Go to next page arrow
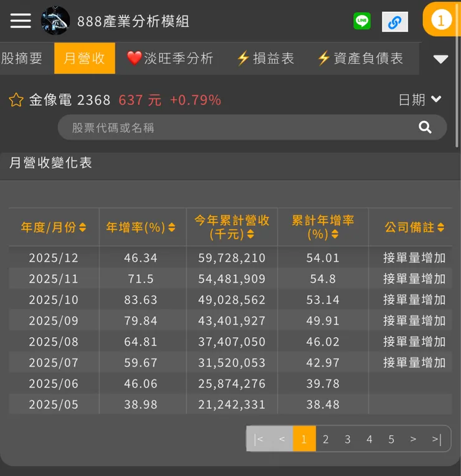The height and width of the screenshot is (476, 461). pos(413,439)
